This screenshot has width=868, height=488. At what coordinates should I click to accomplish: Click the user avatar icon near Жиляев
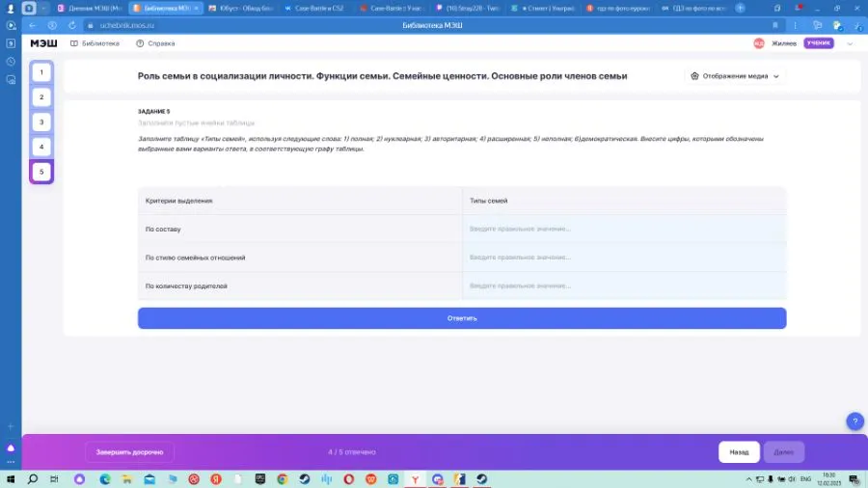pos(758,43)
